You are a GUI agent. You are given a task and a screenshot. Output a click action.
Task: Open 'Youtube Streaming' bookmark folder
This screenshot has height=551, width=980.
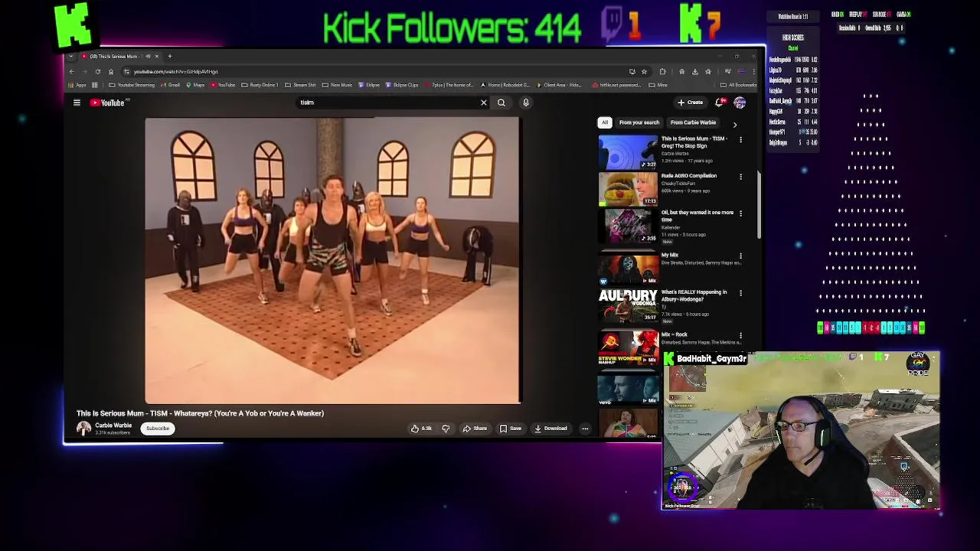point(132,85)
